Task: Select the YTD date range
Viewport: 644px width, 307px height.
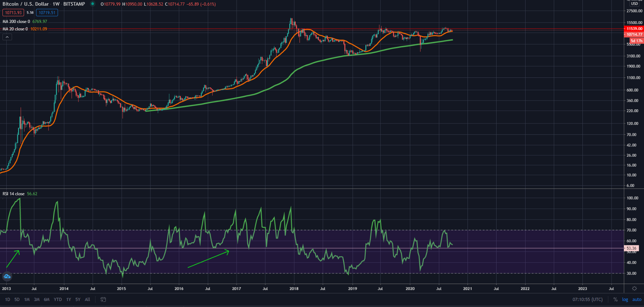Action: (x=58, y=300)
